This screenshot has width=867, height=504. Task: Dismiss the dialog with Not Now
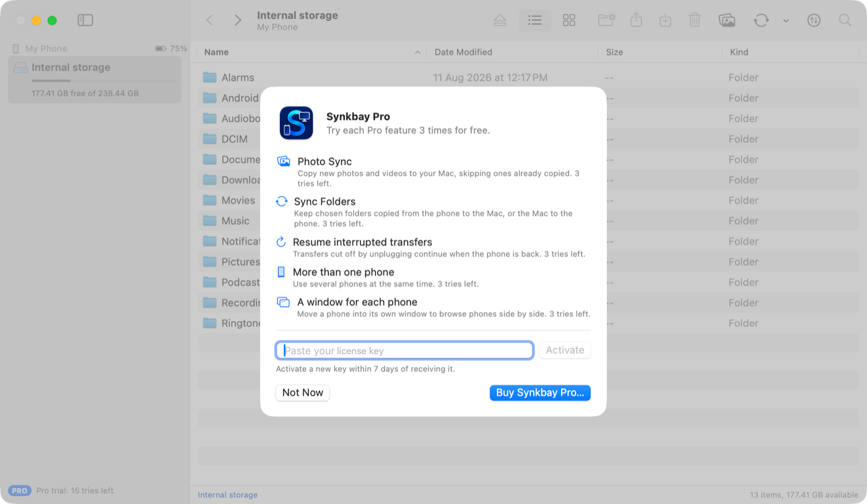pos(303,393)
